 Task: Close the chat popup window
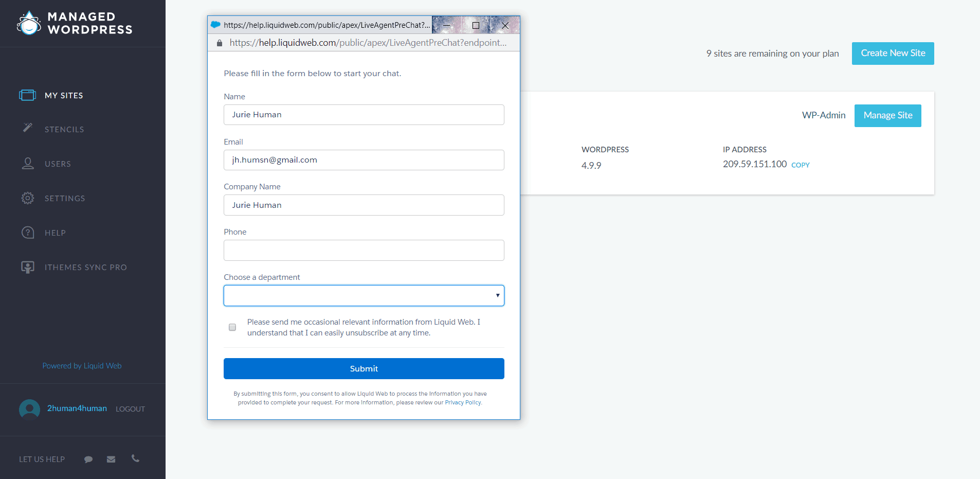tap(505, 25)
